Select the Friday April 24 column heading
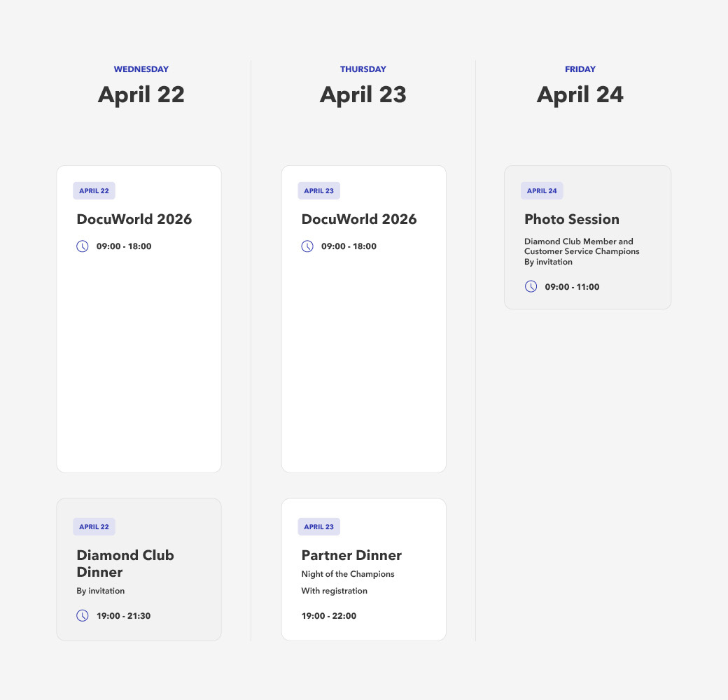Image resolution: width=728 pixels, height=700 pixels. pyautogui.click(x=580, y=94)
